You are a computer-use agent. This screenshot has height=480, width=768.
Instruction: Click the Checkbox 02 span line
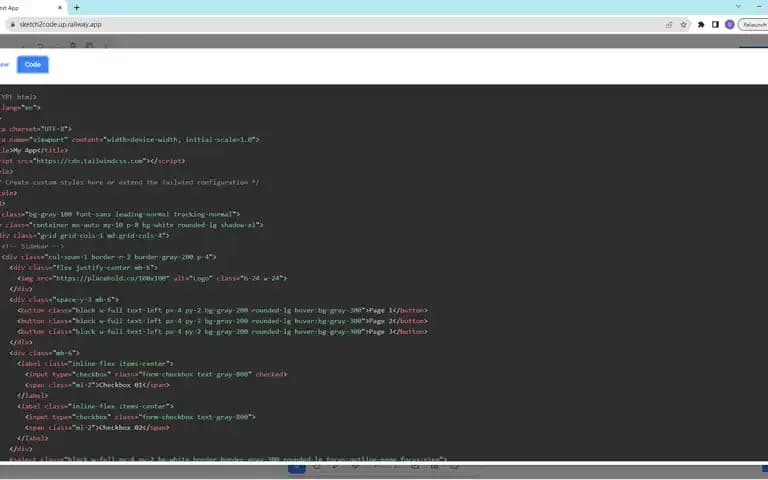click(97, 428)
